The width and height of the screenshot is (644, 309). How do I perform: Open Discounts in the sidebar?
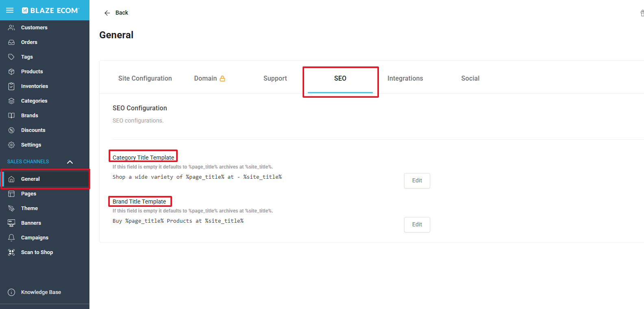pos(45,130)
